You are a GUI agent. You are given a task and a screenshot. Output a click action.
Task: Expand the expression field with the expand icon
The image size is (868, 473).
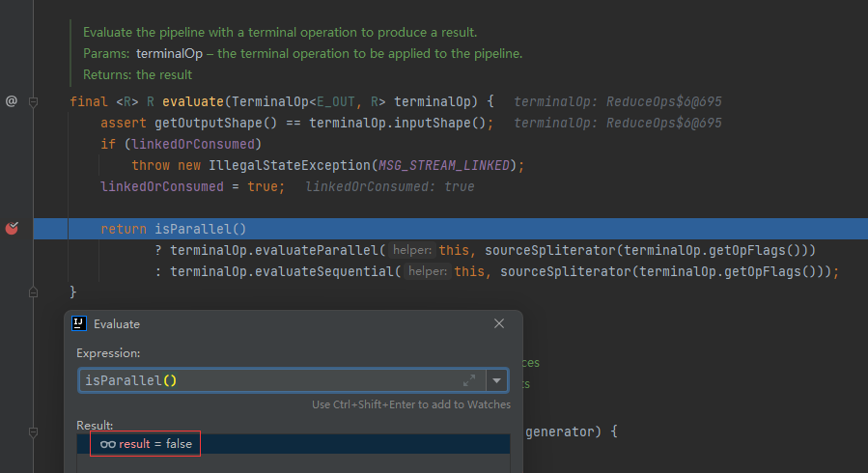(469, 380)
